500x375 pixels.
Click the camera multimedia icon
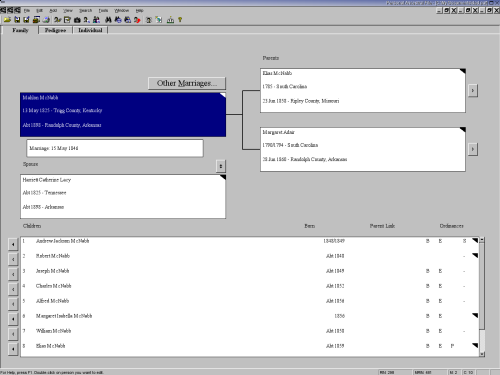point(77,20)
